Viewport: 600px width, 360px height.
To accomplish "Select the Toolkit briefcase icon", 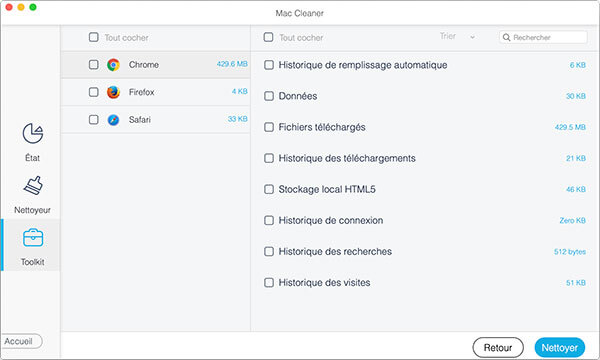I will click(x=33, y=238).
